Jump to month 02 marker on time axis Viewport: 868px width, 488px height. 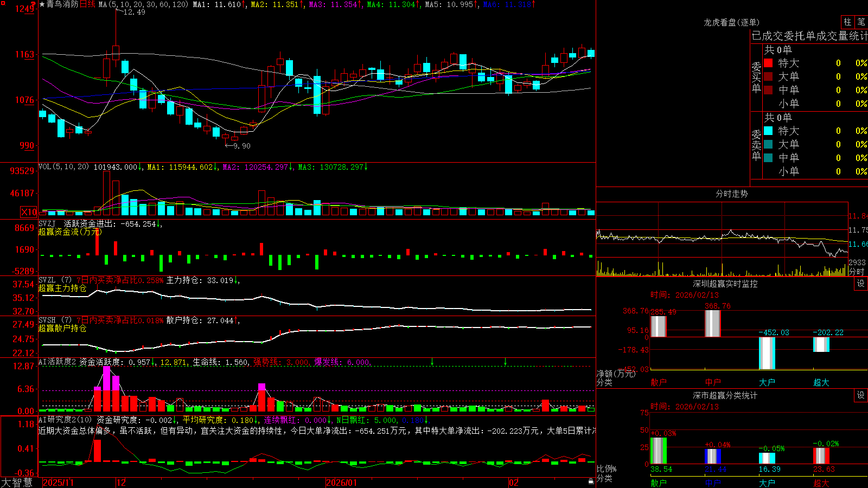click(x=514, y=483)
